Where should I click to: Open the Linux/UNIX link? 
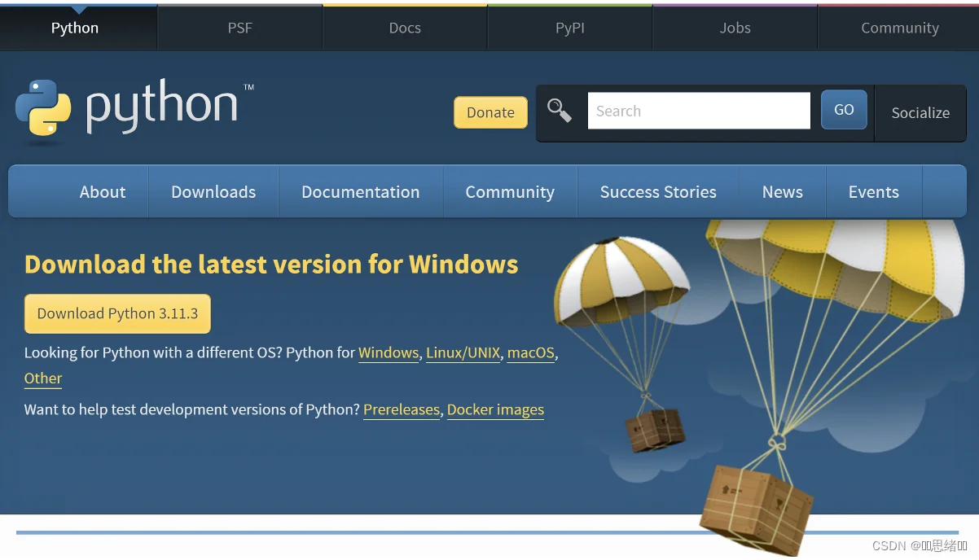[x=463, y=352]
